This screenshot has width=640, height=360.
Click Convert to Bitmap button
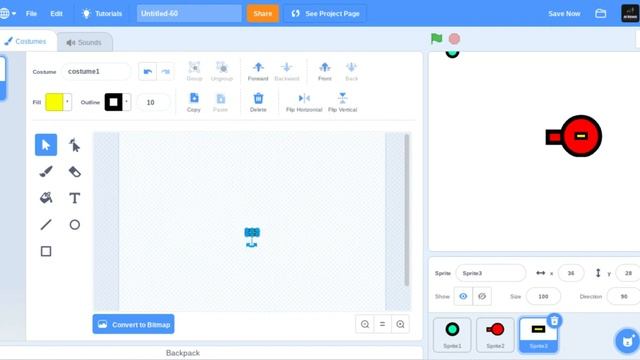coord(133,324)
